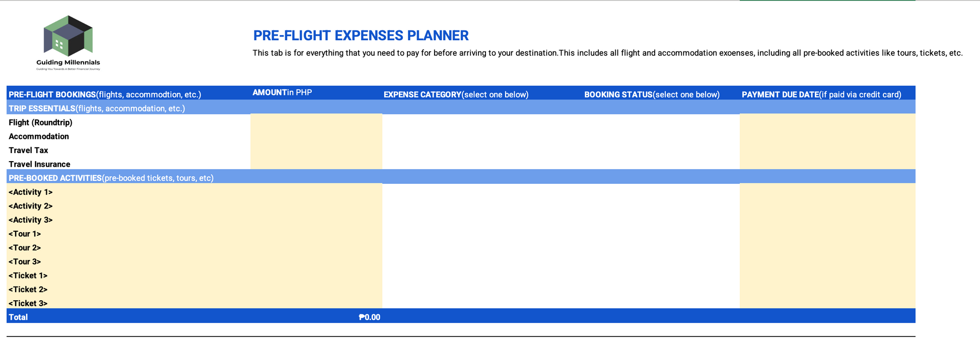Open expense category dropdown for Flight (Roundtrip)
The height and width of the screenshot is (342, 980).
tap(482, 121)
